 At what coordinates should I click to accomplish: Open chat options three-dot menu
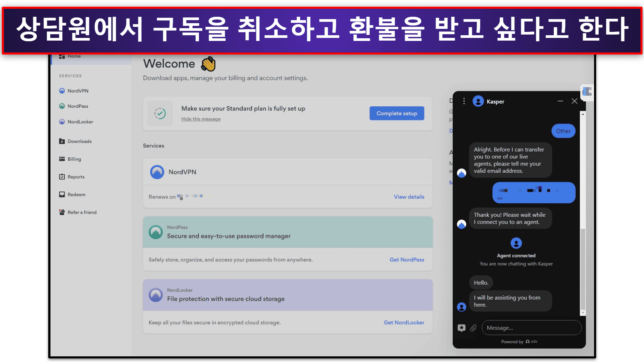(x=464, y=101)
